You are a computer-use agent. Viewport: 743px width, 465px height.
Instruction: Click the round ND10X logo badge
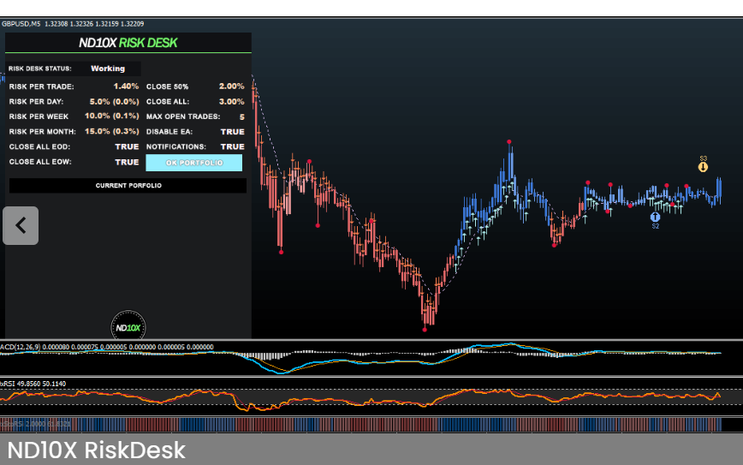click(128, 327)
